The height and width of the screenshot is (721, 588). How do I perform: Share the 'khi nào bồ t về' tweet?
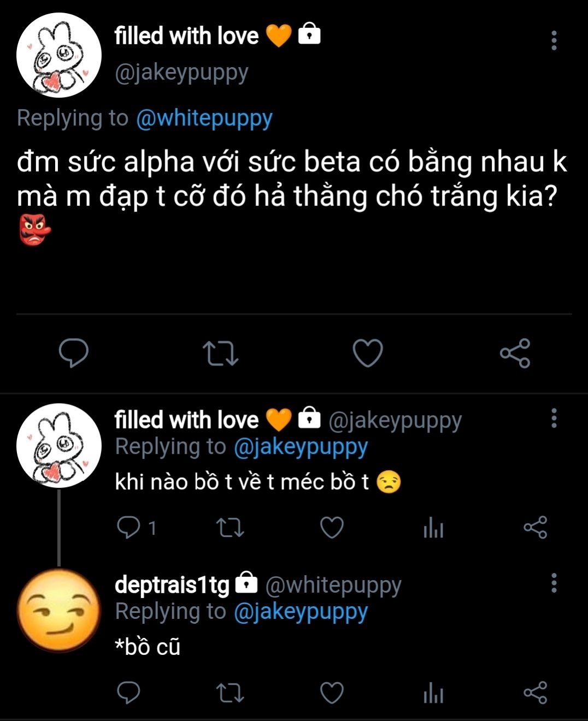click(x=535, y=528)
